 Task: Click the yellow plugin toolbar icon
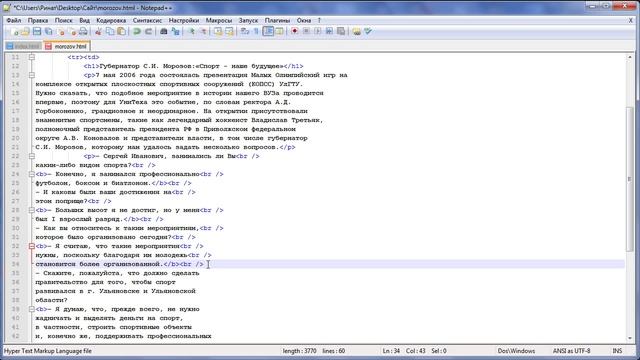[x=356, y=32]
